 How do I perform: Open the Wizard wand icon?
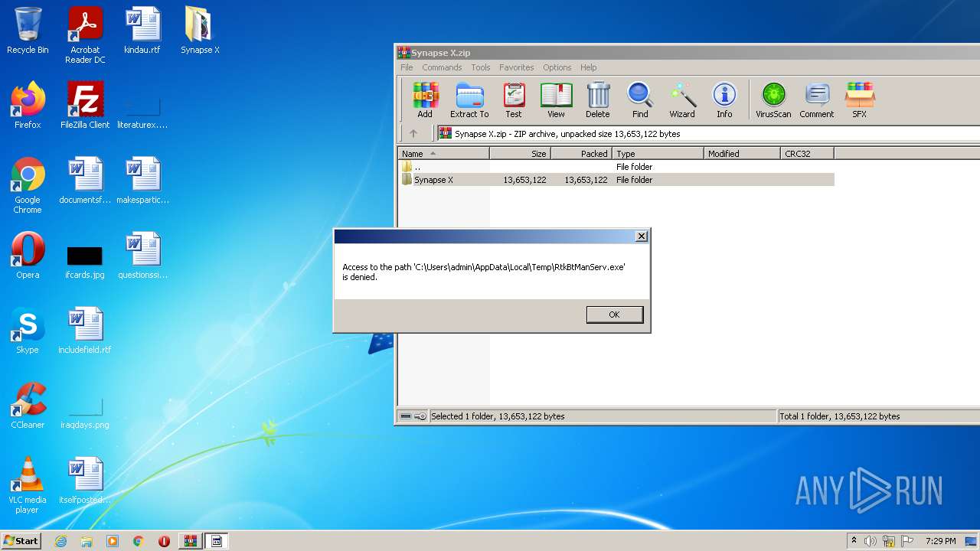(x=682, y=100)
